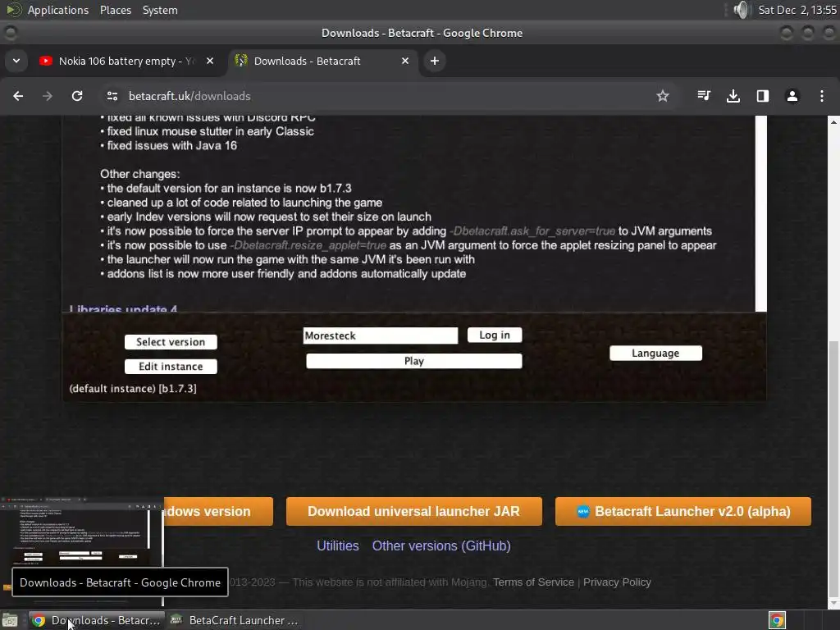The image size is (840, 630).
Task: Go back using the browser back arrow
Action: pos(18,96)
